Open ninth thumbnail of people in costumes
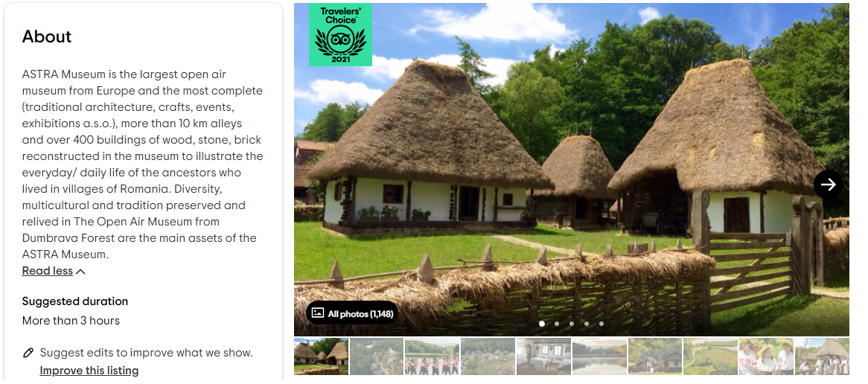868x384 pixels. point(766,356)
